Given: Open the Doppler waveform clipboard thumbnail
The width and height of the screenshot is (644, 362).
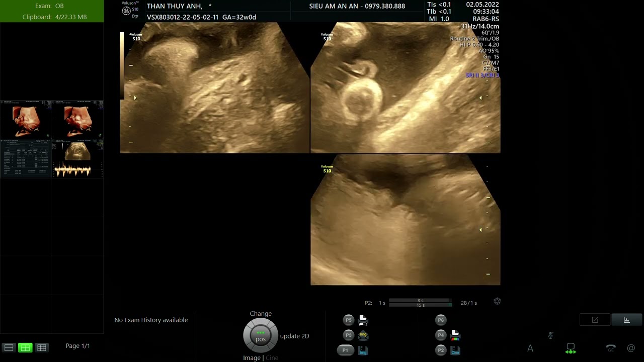Looking at the screenshot, I should [77, 158].
